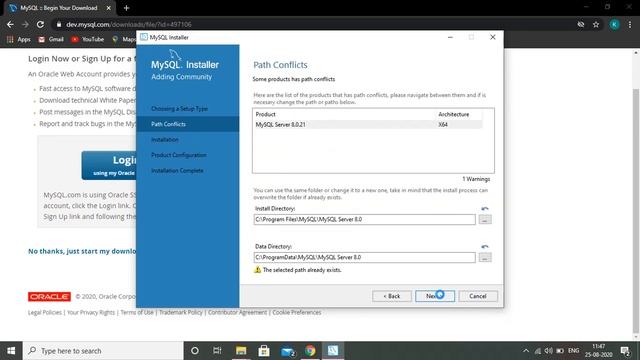640x360 pixels.
Task: Click the crossed-out eye icon in address bar
Action: pyautogui.click(x=580, y=24)
